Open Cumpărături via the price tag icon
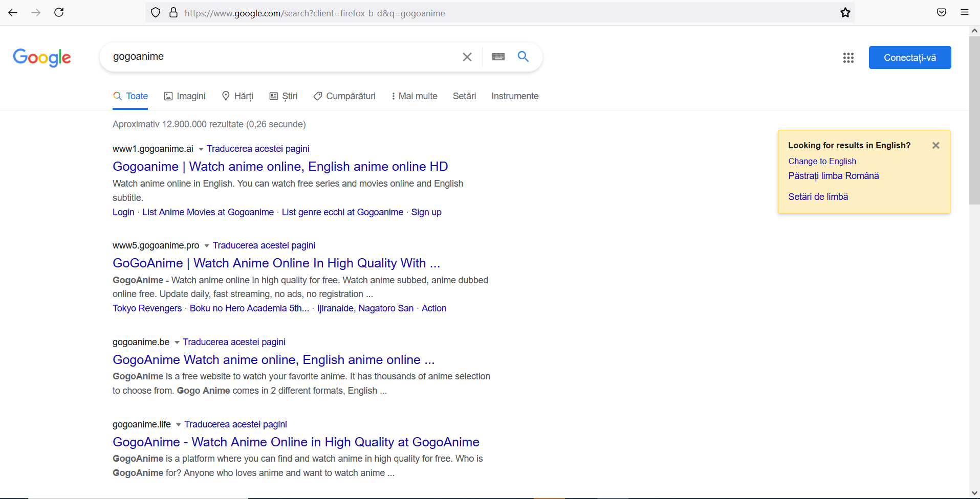This screenshot has width=980, height=499. (318, 96)
